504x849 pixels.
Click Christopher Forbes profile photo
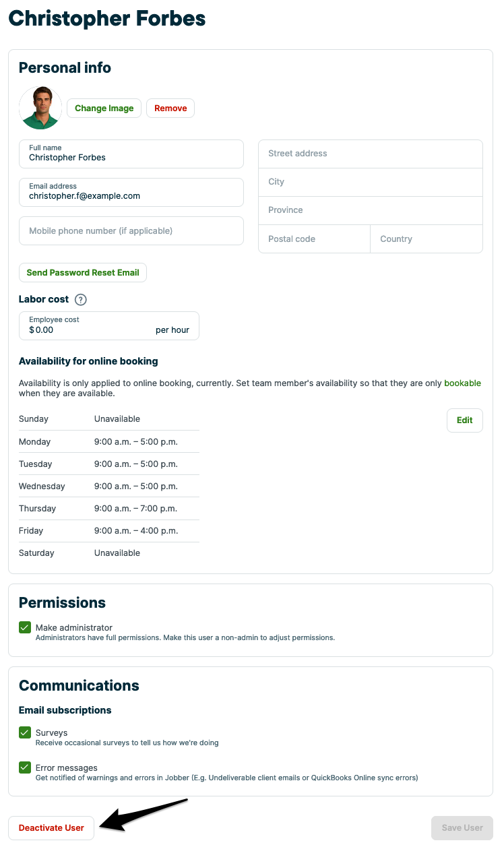point(40,108)
